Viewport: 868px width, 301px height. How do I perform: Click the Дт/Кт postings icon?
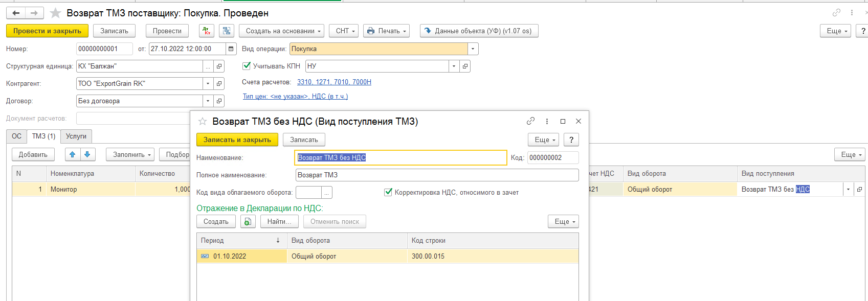(207, 31)
